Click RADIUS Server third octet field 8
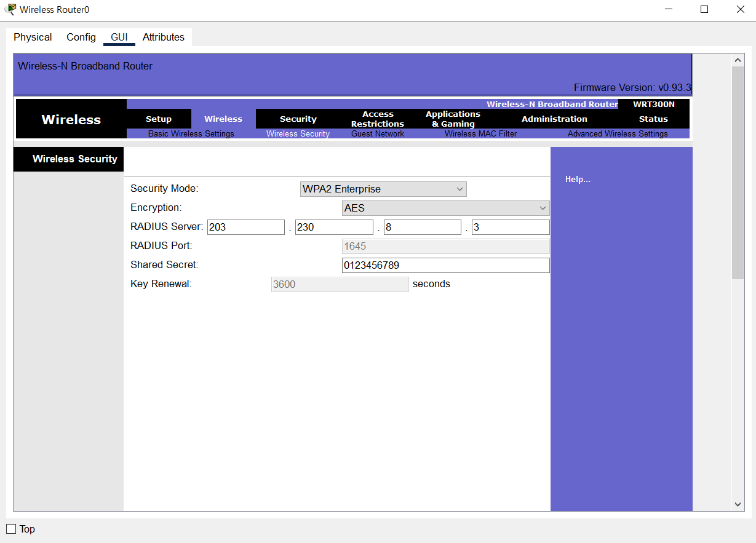 tap(423, 227)
